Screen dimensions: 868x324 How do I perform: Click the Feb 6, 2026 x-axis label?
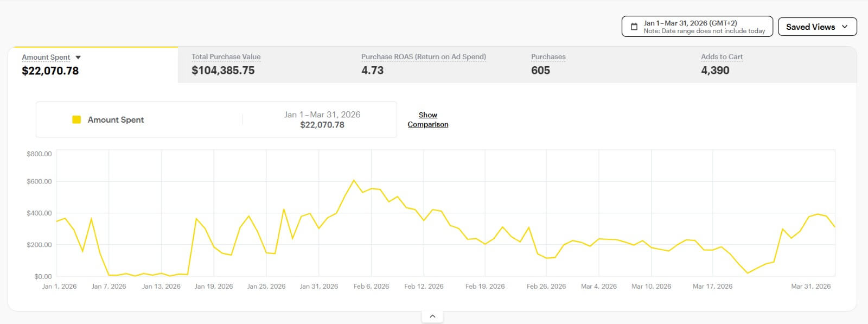(x=372, y=286)
